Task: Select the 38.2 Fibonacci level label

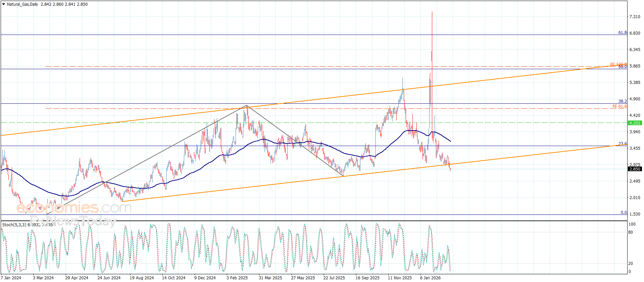Action: pos(622,101)
